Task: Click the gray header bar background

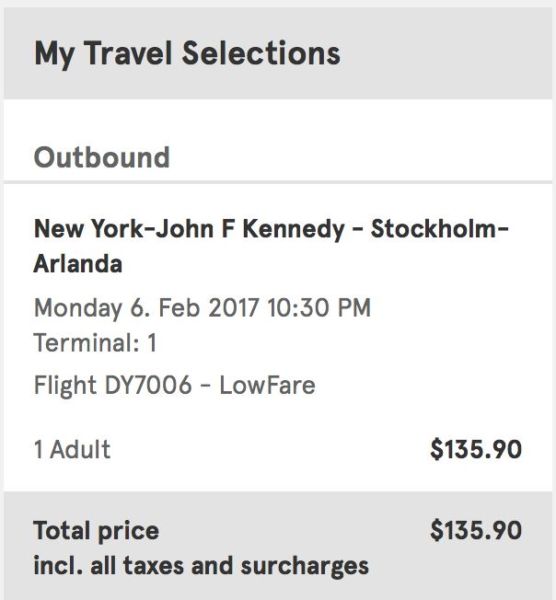Action: pos(279,53)
